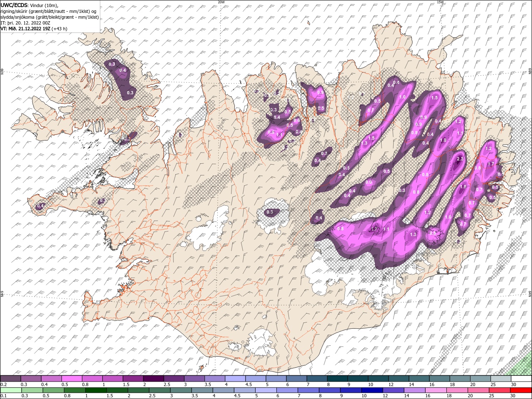The width and height of the screenshot is (532, 399).
Task: Click the '2.3' precipitation value on the map
Action: 460,159
